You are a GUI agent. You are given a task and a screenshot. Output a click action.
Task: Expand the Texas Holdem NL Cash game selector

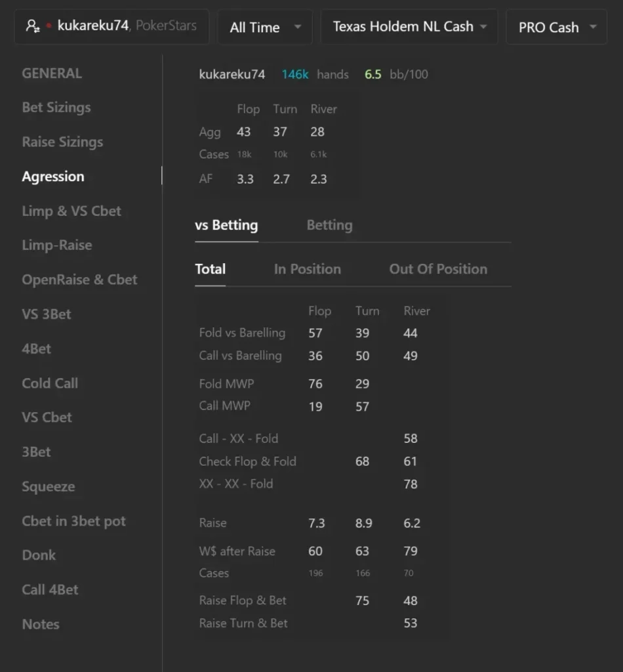(x=409, y=26)
